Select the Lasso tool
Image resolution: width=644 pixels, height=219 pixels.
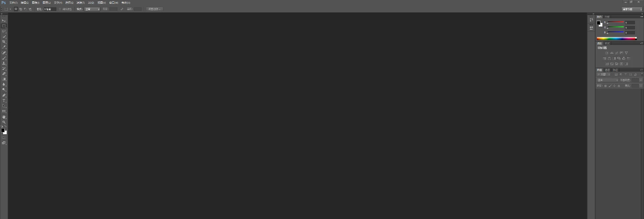point(4,31)
